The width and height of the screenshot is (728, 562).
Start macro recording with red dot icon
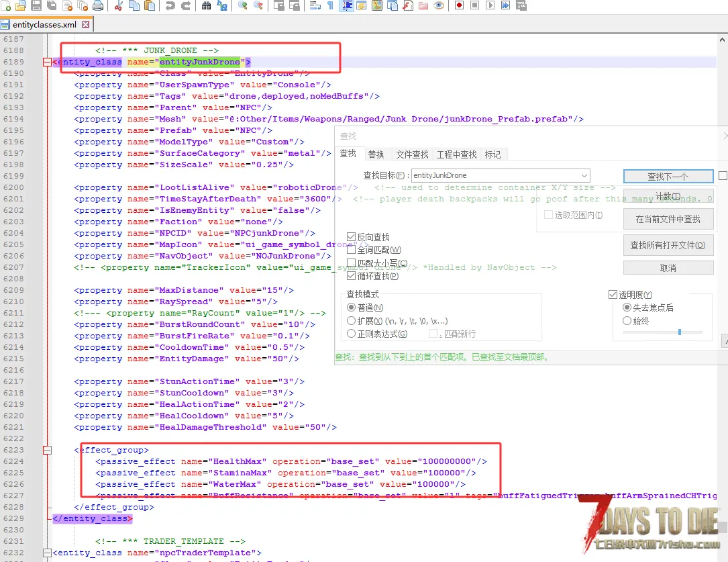point(460,6)
